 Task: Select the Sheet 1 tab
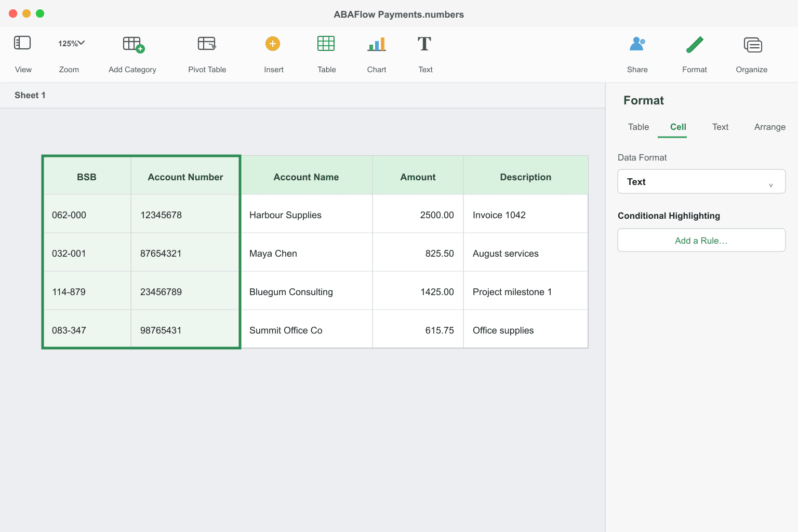coord(30,95)
